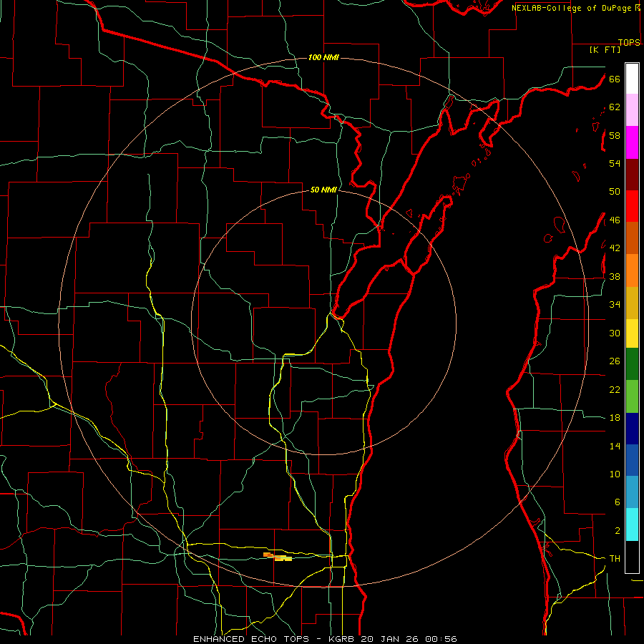Image resolution: width=644 pixels, height=644 pixels.
Task: Click the "20 JAN 26" date text
Action: click(391, 639)
